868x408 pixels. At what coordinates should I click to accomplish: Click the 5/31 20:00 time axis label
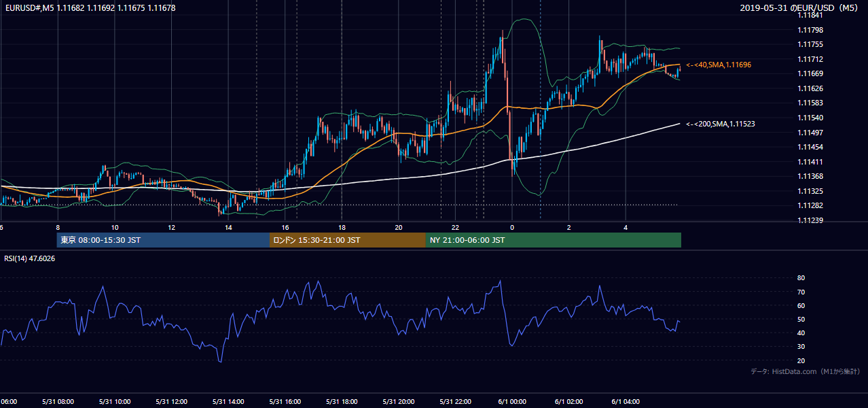399,402
